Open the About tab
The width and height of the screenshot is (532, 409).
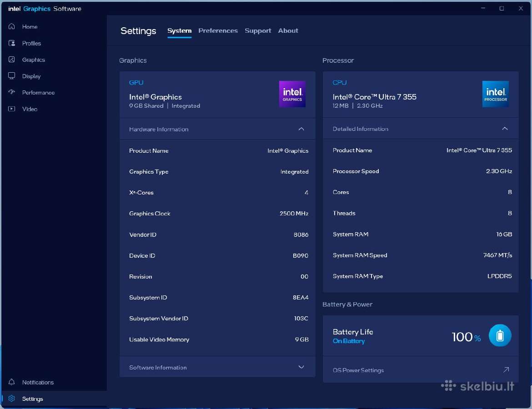point(288,30)
